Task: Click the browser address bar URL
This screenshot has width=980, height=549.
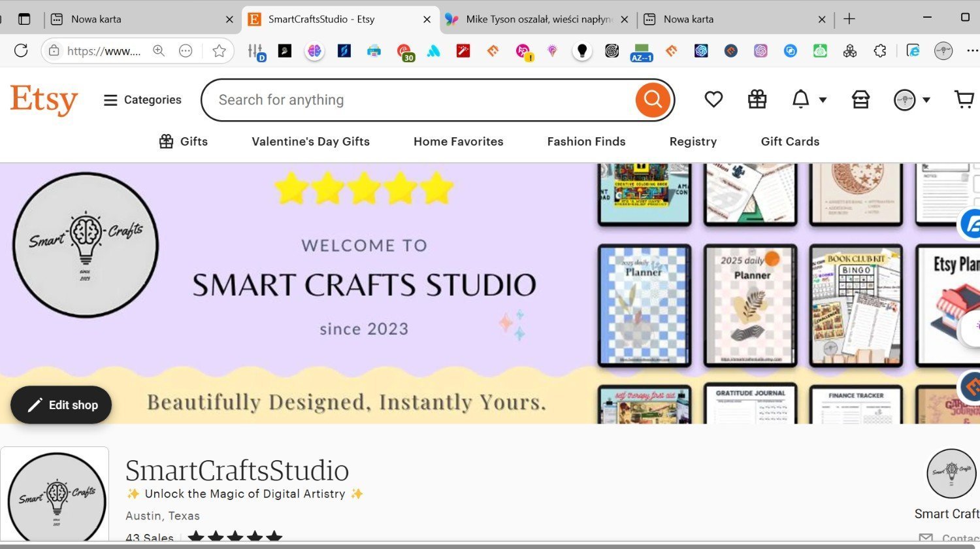Action: click(x=104, y=51)
